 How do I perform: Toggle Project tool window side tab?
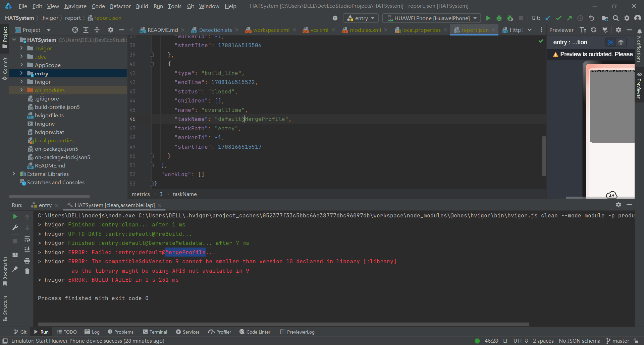(5, 38)
